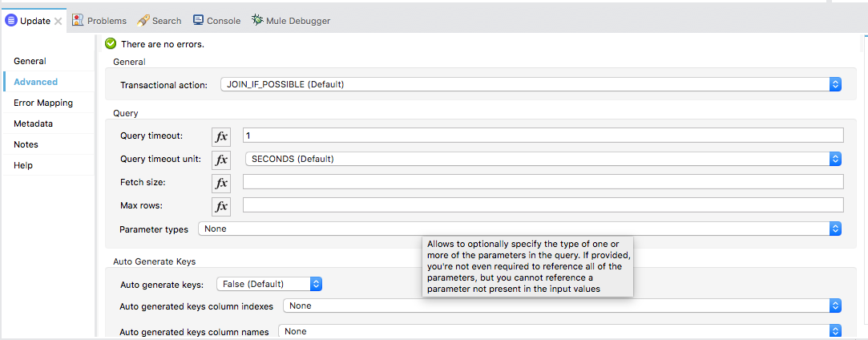Open the Parameter types dropdown
Viewport: 868px width, 340px height.
(834, 229)
